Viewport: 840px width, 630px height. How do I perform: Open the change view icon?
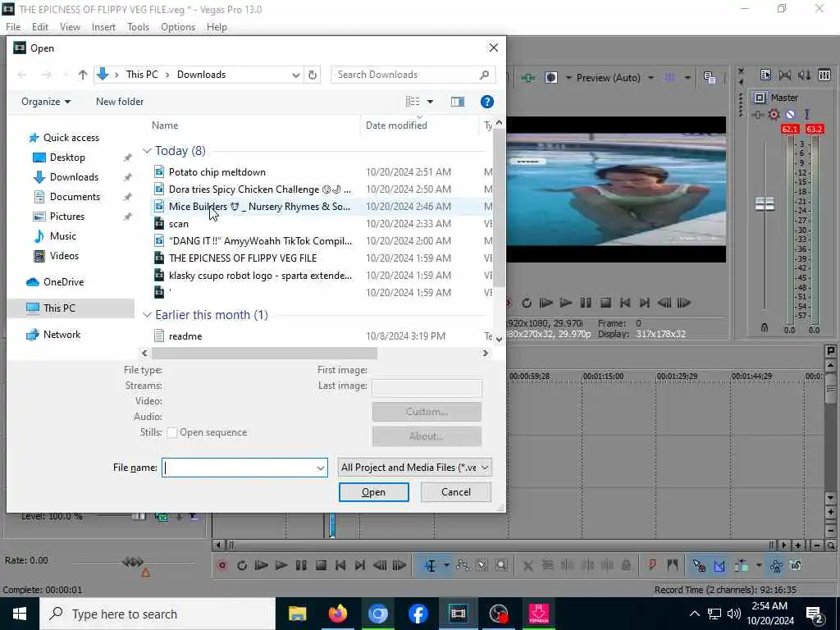pos(413,102)
